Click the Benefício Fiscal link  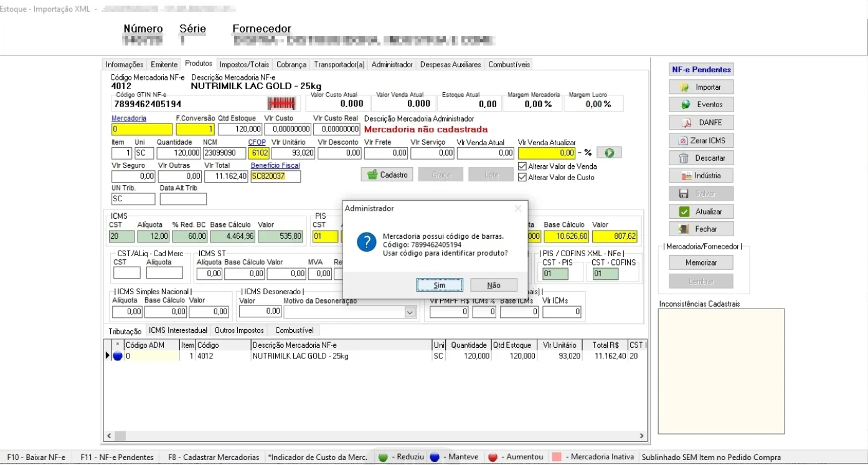coord(275,166)
